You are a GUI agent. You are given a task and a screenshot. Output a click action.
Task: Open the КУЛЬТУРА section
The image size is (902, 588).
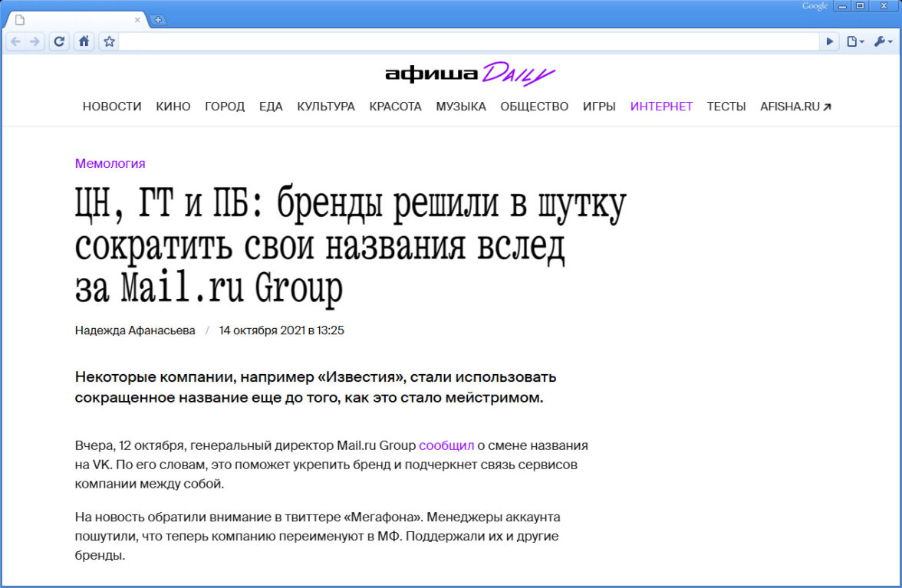tap(326, 107)
